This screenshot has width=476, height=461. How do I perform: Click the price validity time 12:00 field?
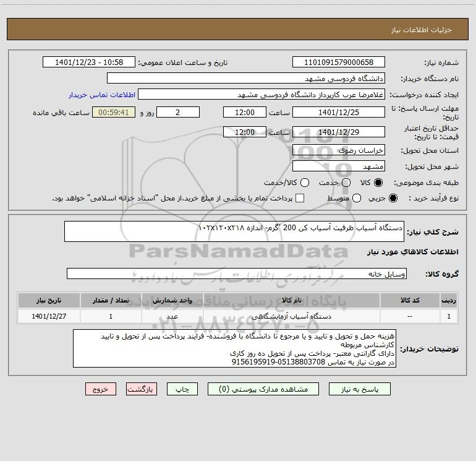(x=245, y=132)
